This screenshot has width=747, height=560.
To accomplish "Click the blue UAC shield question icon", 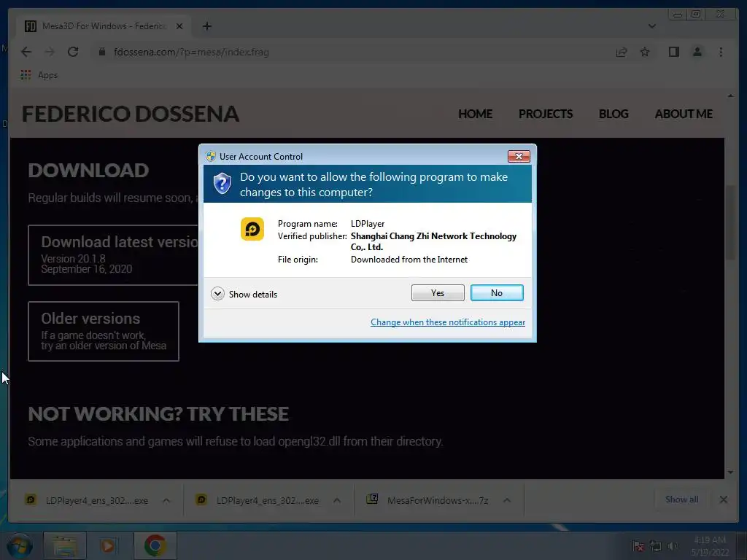I will pyautogui.click(x=222, y=184).
